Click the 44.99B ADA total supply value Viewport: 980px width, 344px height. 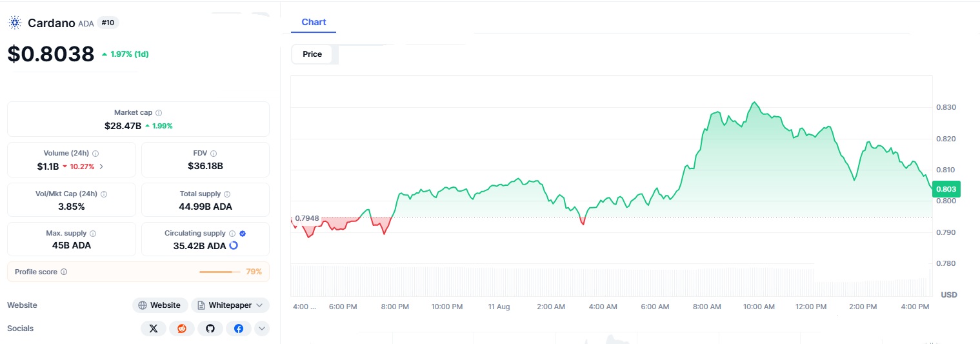point(205,207)
